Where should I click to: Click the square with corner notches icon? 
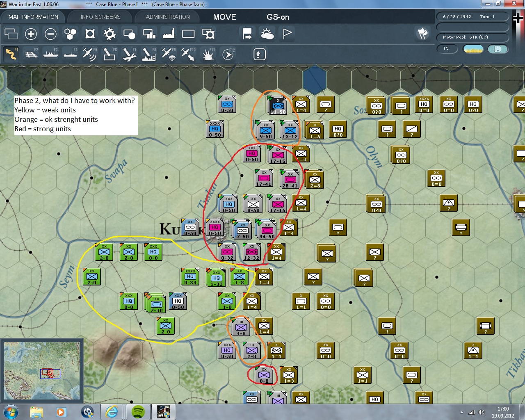point(90,34)
